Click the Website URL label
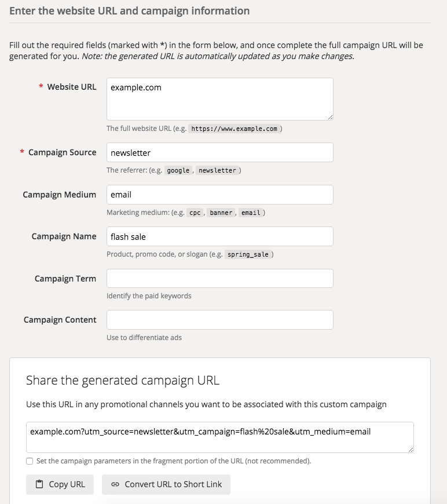447x504 pixels. click(x=72, y=87)
